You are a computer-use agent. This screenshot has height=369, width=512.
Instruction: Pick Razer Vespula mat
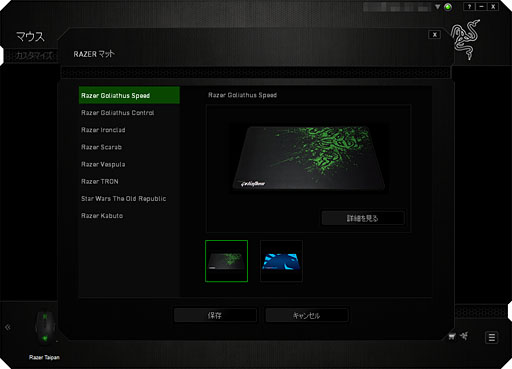point(129,164)
